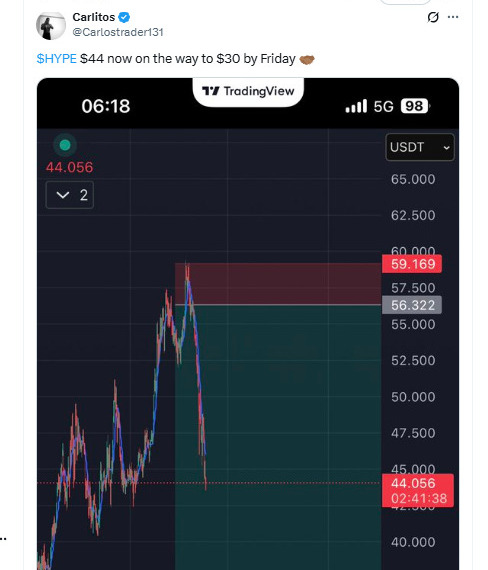Click the TradingView logo badge
The height and width of the screenshot is (570, 488).
pyautogui.click(x=248, y=91)
